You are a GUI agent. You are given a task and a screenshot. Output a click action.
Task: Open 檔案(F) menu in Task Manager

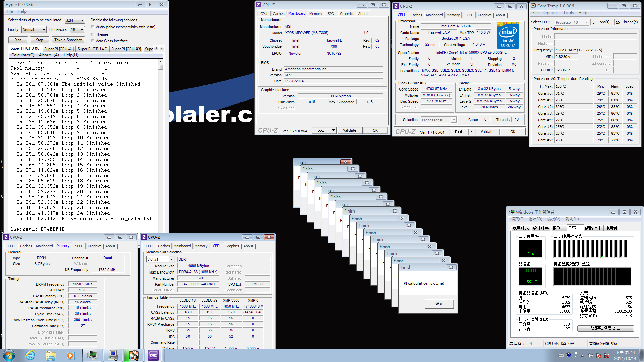[x=517, y=219]
